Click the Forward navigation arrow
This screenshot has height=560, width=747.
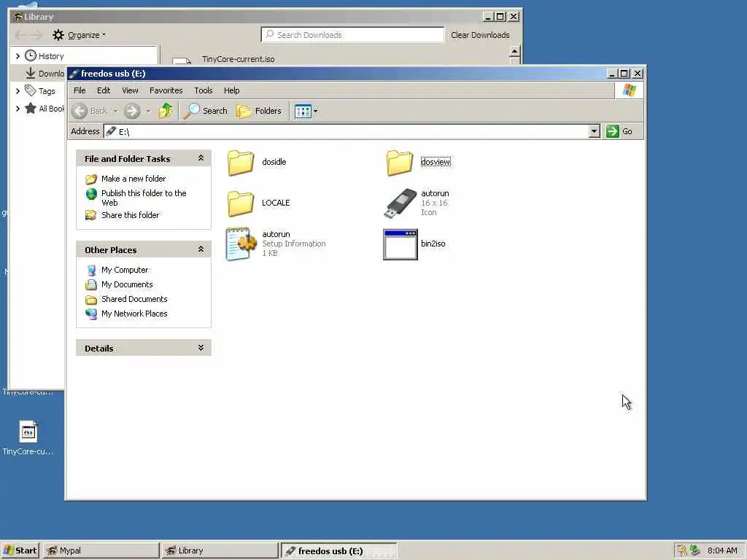132,111
